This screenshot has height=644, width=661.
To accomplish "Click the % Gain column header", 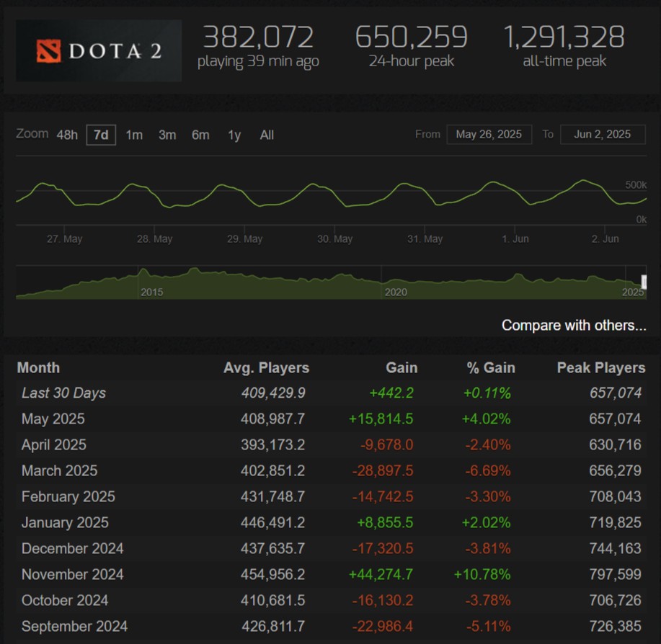I will 490,367.
